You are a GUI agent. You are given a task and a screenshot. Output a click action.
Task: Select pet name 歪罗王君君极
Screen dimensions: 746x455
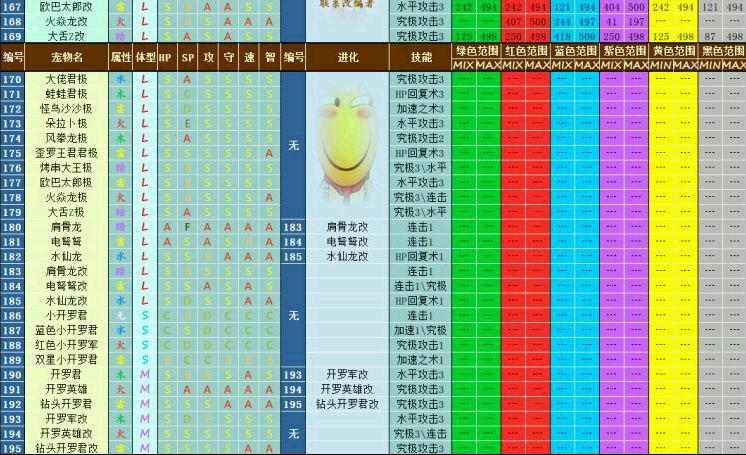pos(67,153)
